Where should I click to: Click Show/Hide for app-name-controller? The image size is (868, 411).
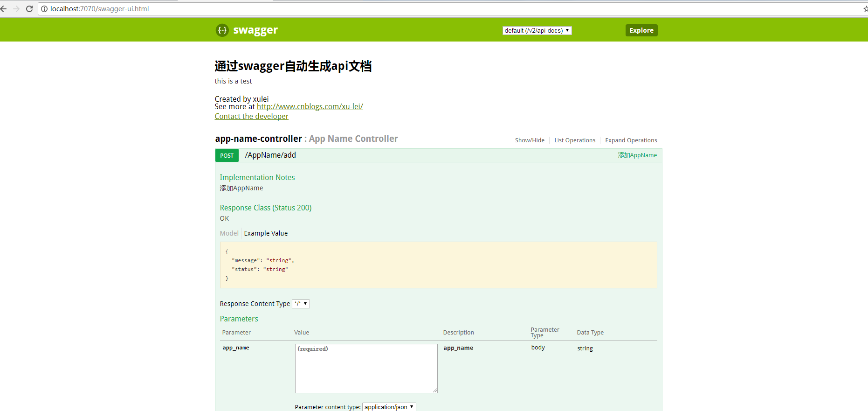tap(530, 140)
